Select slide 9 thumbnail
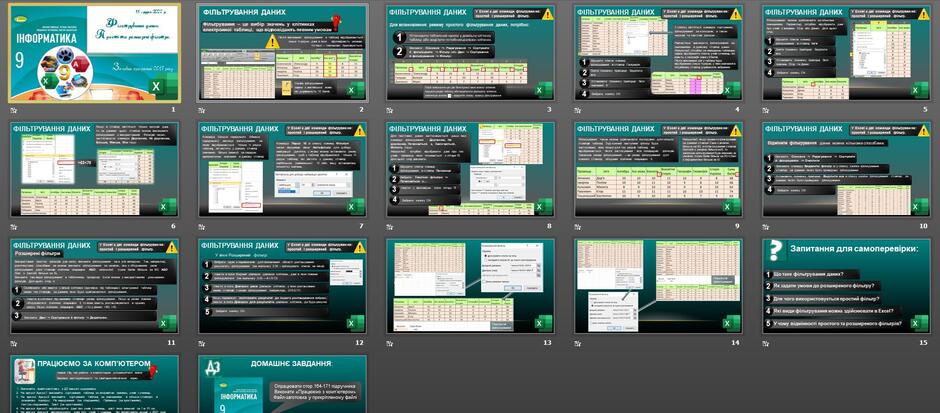The width and height of the screenshot is (940, 413). (x=659, y=170)
